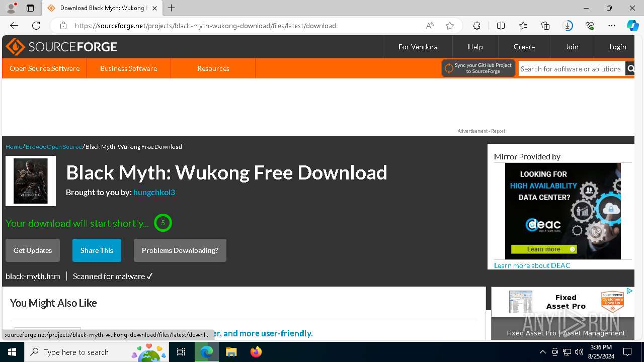Follow the Home breadcrumb link
644x362 pixels.
tap(14, 147)
